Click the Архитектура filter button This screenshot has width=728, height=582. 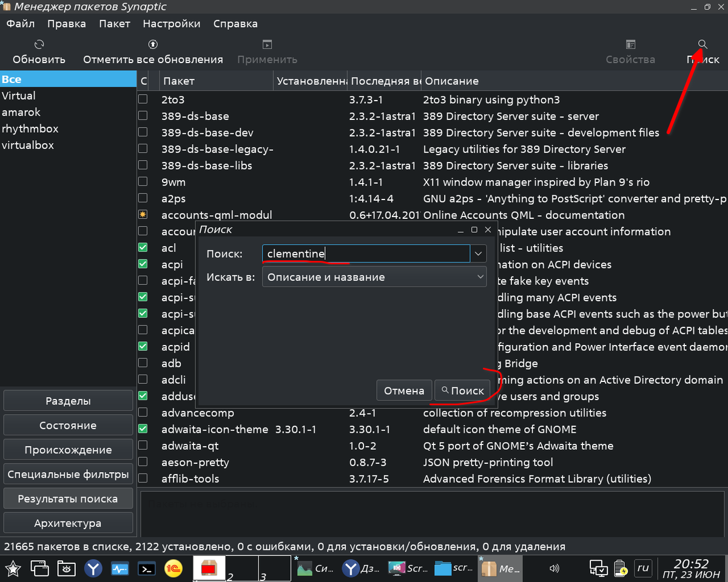[68, 523]
